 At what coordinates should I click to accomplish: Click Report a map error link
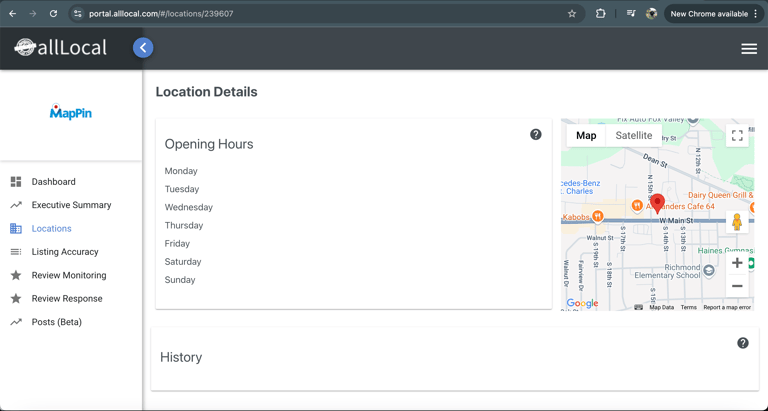tap(727, 307)
